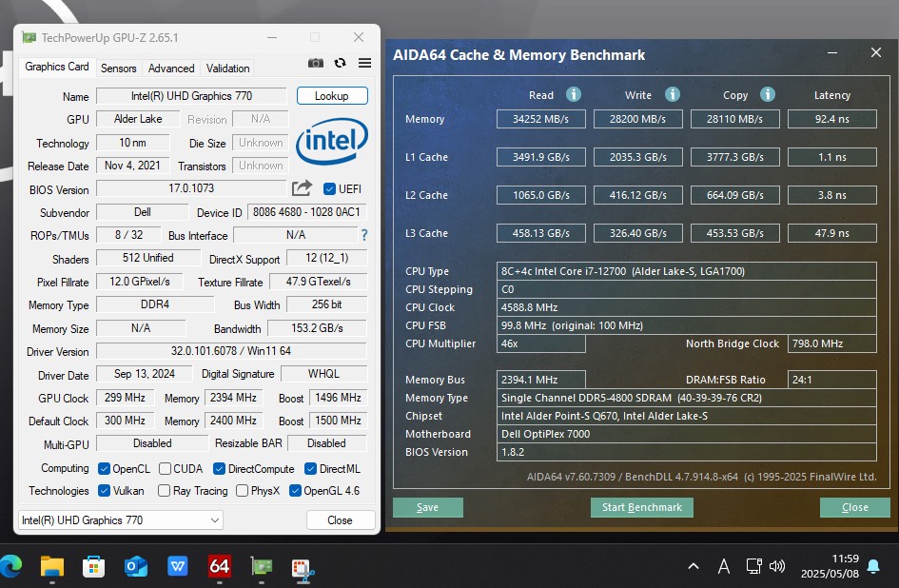Click the L1 Cache Read value 3491.9 GB/s
The image size is (899, 588).
click(540, 157)
